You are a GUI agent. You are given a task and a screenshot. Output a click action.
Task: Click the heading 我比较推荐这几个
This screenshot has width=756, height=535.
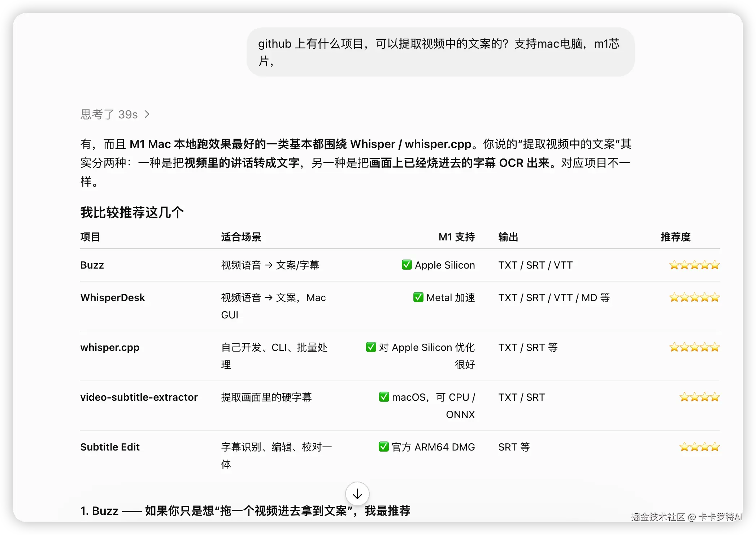132,212
